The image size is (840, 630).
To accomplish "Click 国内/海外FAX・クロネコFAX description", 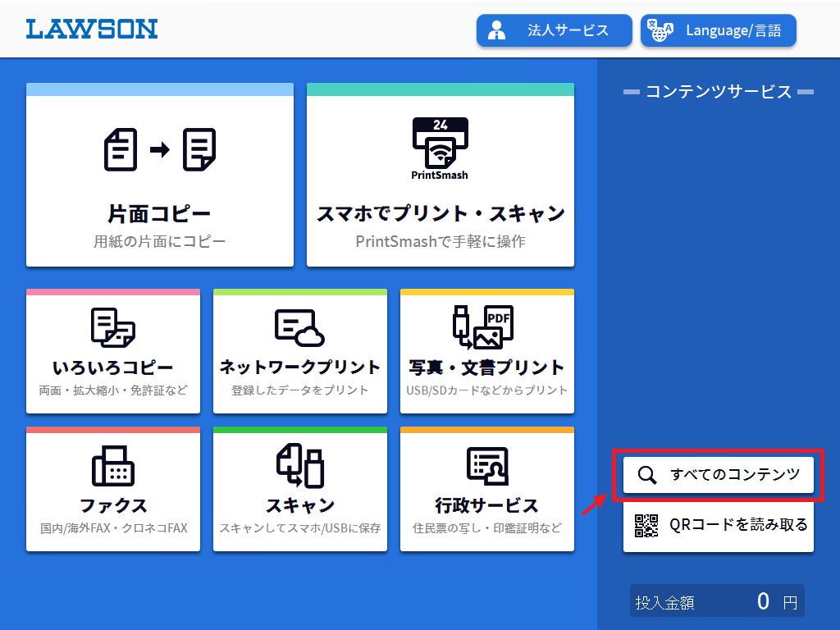I will 113,528.
